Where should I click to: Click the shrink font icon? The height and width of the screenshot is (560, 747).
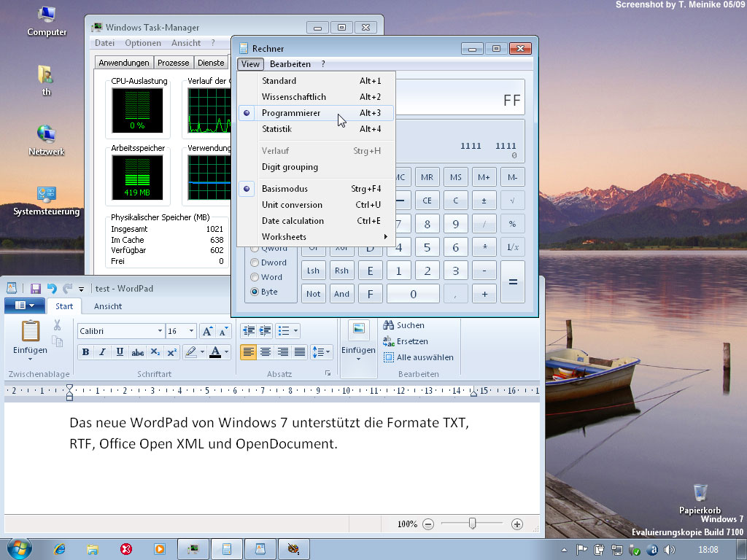pos(223,331)
